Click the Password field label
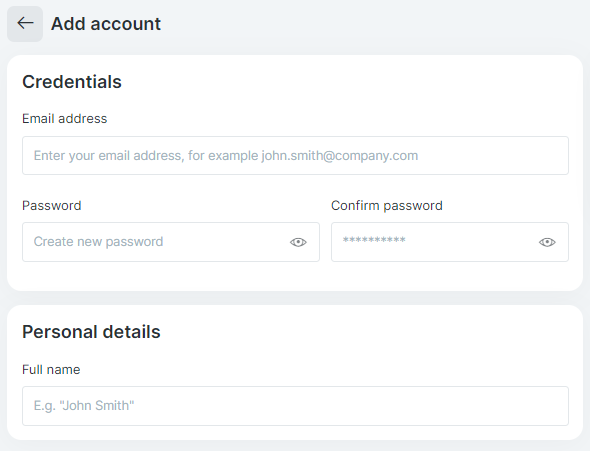Viewport: 590px width, 451px height. [52, 206]
